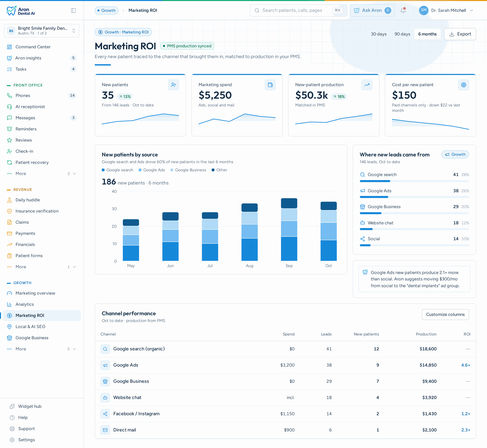
Task: Click the Cost per new patient target icon
Action: (463, 85)
